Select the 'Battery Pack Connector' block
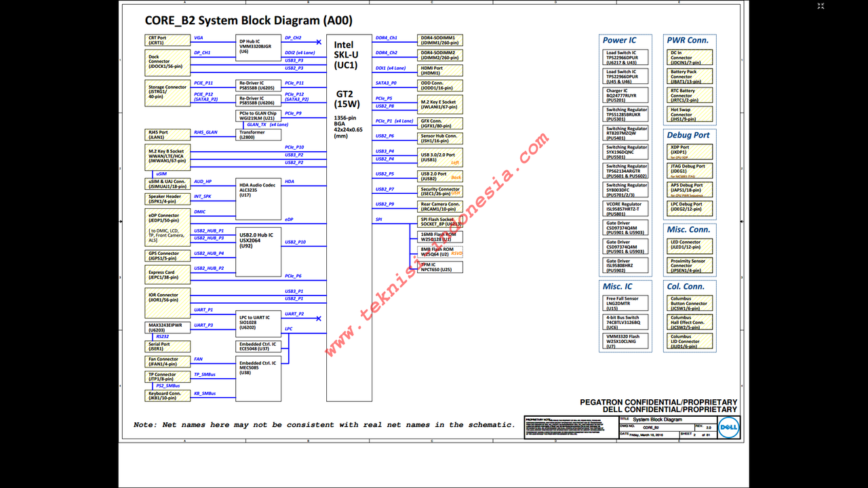This screenshot has width=868, height=488. 690,76
